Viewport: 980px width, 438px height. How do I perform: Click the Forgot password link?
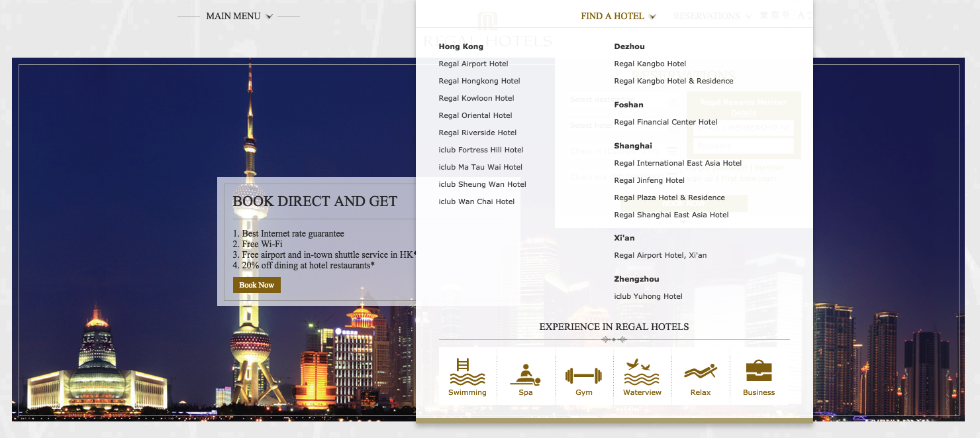point(715,168)
